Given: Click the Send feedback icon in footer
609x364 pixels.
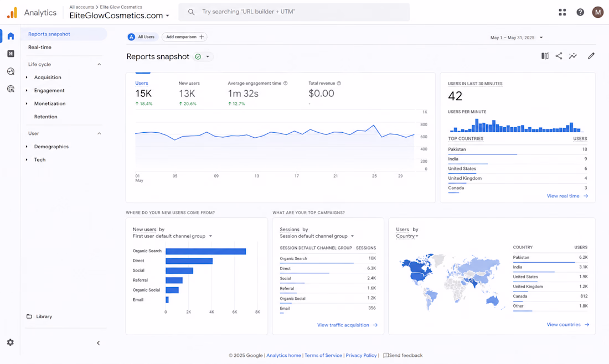Looking at the screenshot, I should pyautogui.click(x=386, y=356).
